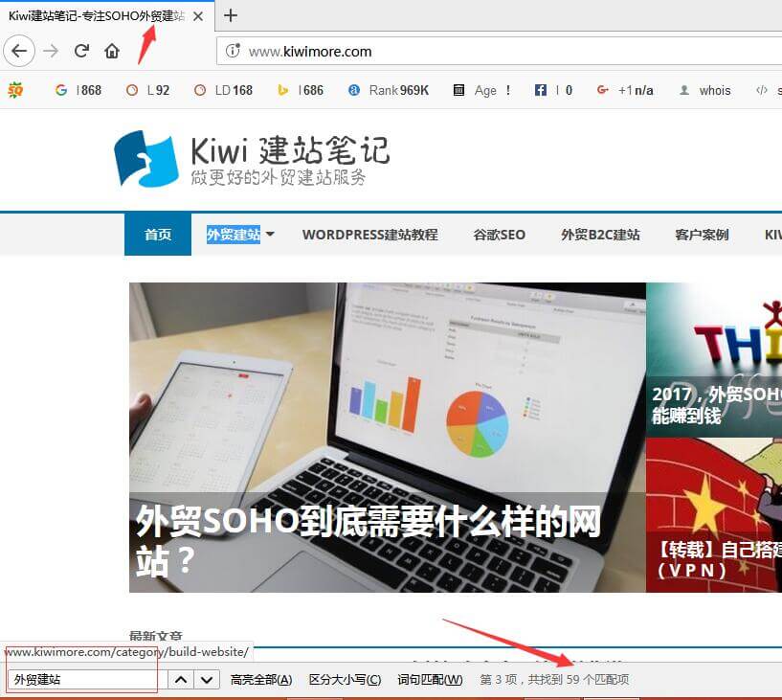Show site information icon in address bar
Image resolution: width=782 pixels, height=700 pixels.
tap(233, 51)
